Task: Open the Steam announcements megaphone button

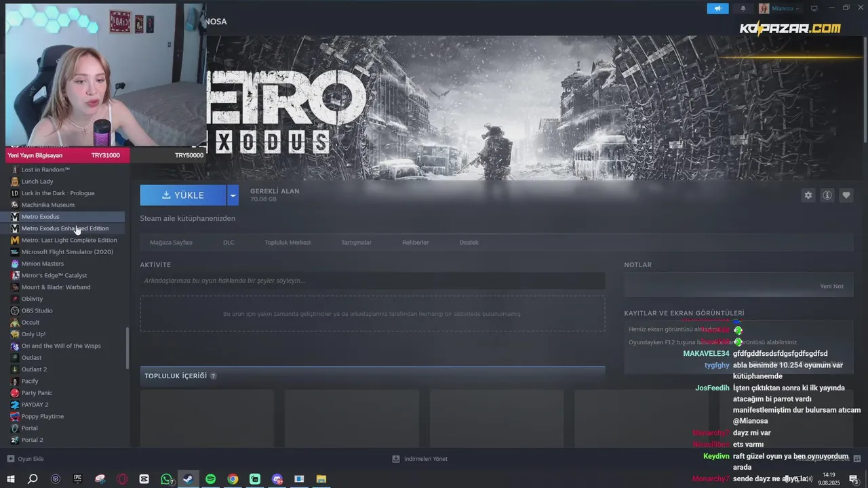Action: click(x=717, y=8)
